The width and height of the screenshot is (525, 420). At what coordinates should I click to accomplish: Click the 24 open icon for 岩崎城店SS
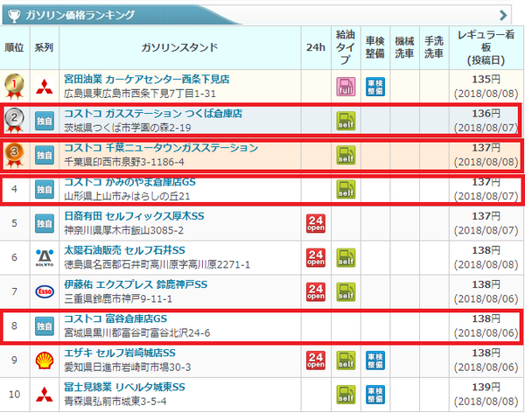point(315,360)
